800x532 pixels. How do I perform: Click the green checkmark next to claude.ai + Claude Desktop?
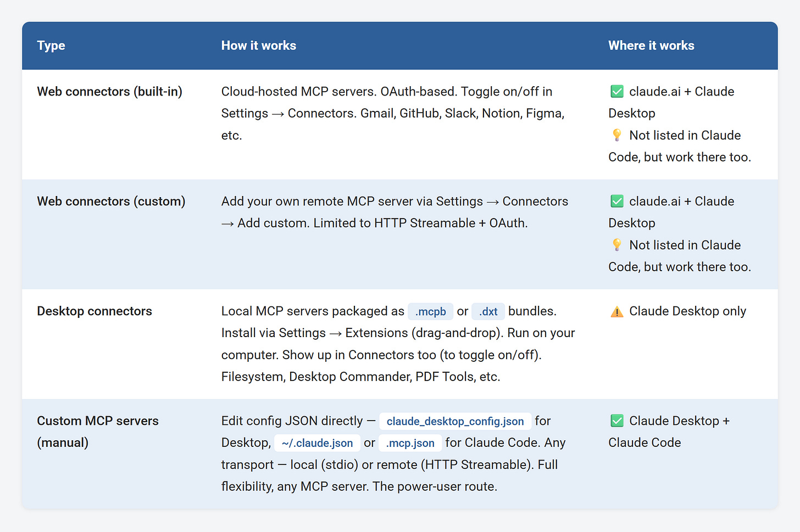point(616,91)
